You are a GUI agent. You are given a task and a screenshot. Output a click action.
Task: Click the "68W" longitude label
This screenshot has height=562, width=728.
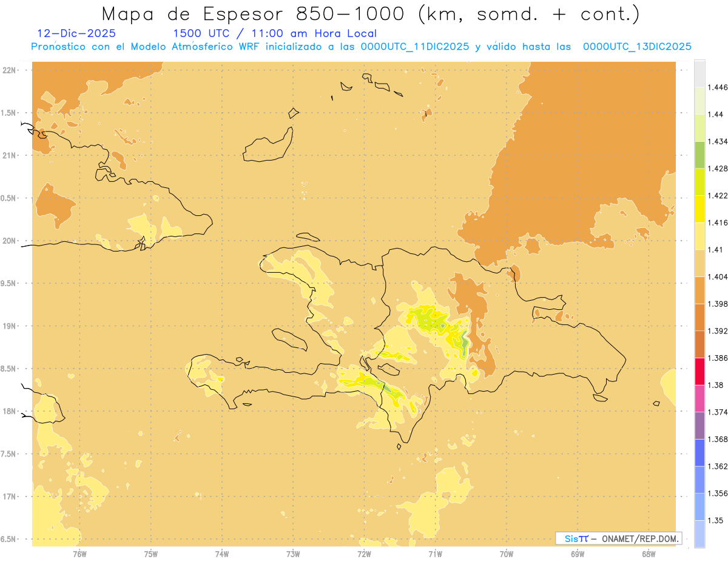(x=649, y=554)
